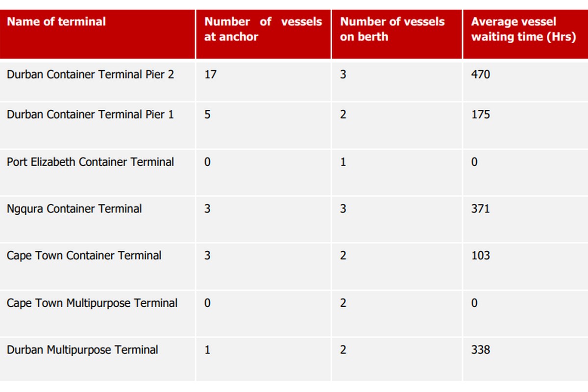Select 'Average vessel waiting time (Hrs)' header
Image resolution: width=588 pixels, height=392 pixels.
pyautogui.click(x=523, y=29)
